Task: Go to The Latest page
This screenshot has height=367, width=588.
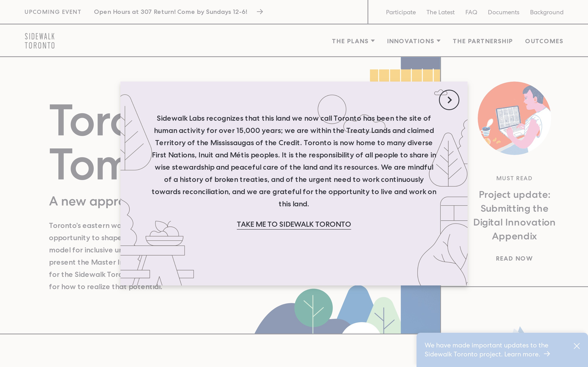Action: (440, 12)
